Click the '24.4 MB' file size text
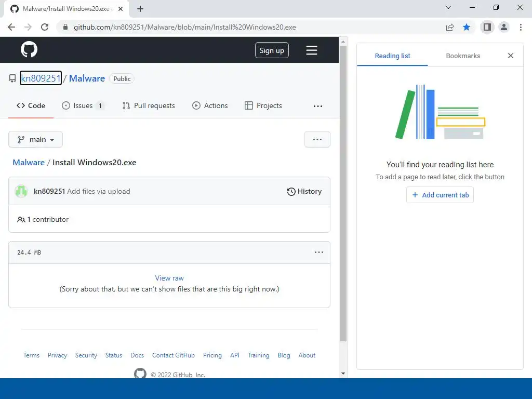 [x=29, y=252]
